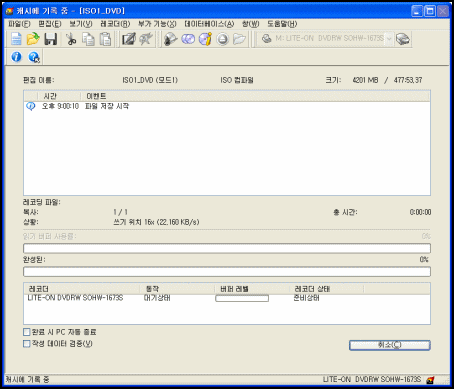
Task: Click the Disc info icon
Action: (205, 39)
